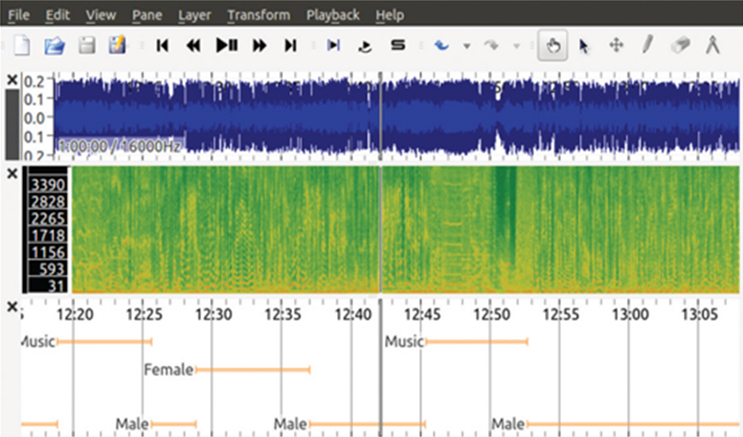
Task: Save session using the floppy disk icon
Action: coord(87,46)
